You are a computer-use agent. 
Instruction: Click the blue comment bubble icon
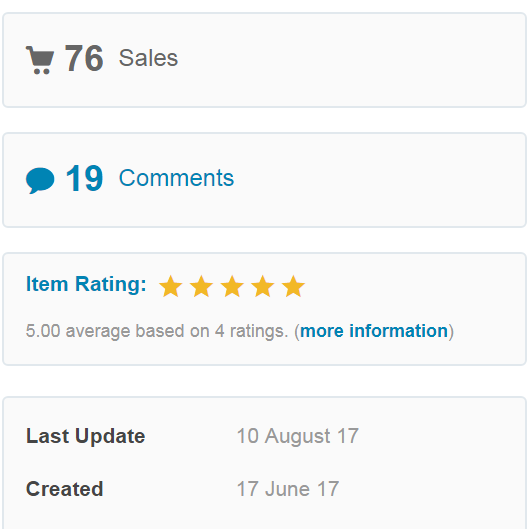click(40, 180)
